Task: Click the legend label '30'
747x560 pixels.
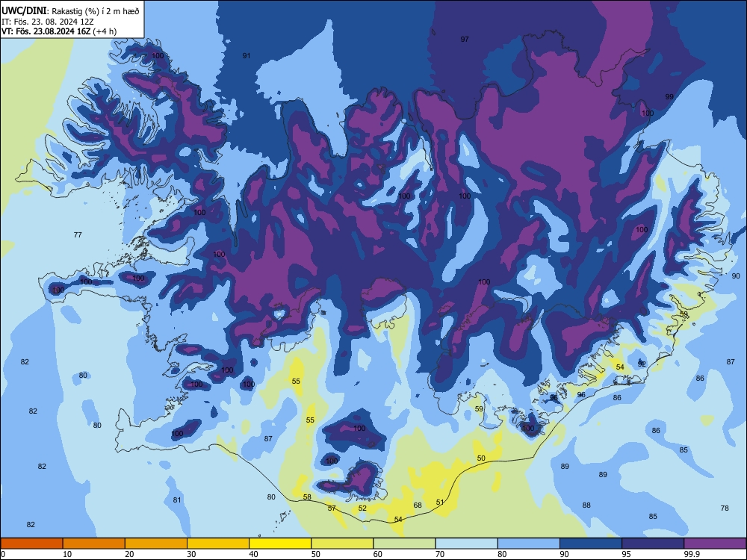Action: pos(191,554)
